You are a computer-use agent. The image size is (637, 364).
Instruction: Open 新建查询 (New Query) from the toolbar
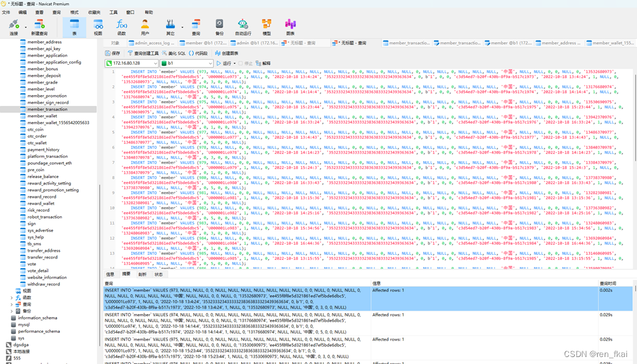(39, 27)
